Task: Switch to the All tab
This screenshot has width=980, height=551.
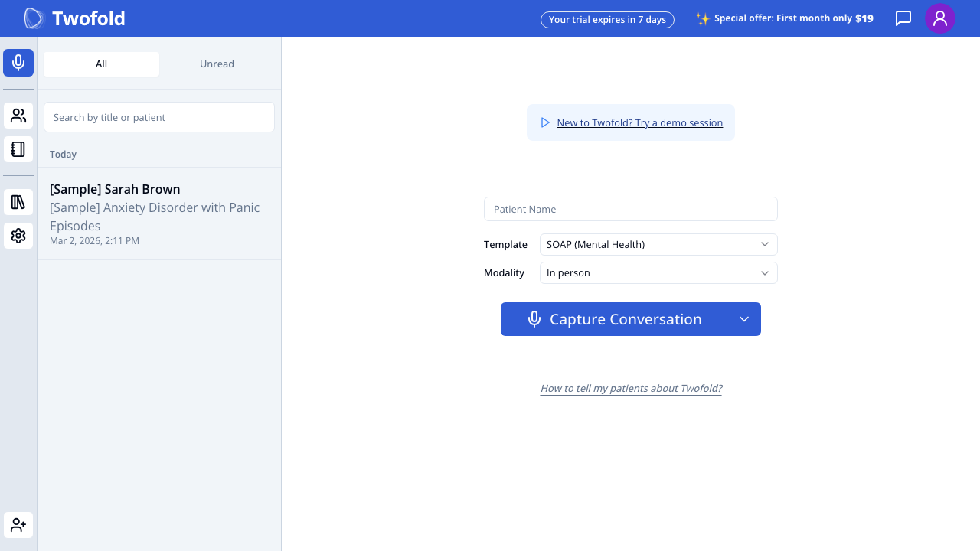Action: pos(101,64)
